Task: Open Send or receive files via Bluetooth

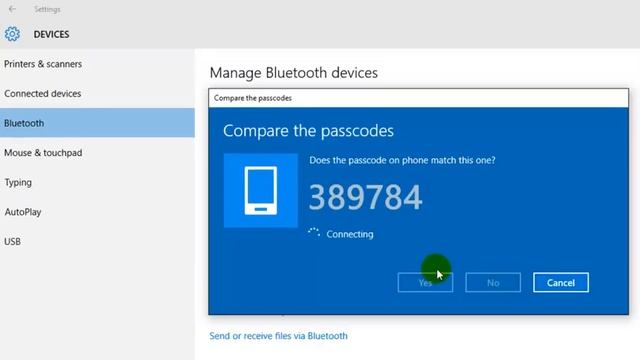Action: [x=278, y=336]
